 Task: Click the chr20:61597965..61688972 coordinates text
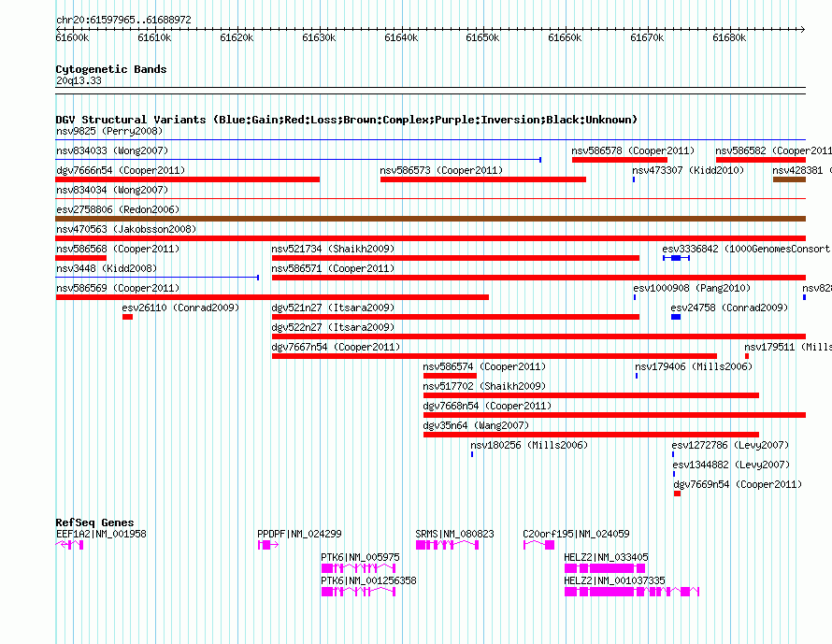(x=123, y=20)
